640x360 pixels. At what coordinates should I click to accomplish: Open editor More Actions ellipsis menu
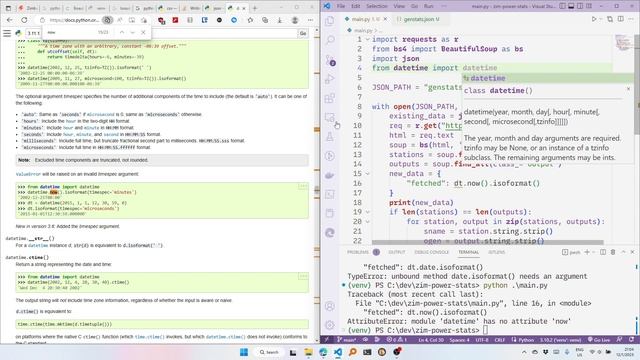click(x=631, y=19)
